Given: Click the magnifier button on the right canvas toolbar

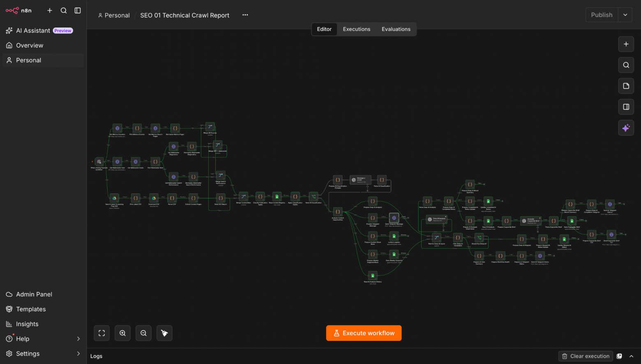Looking at the screenshot, I should 626,65.
